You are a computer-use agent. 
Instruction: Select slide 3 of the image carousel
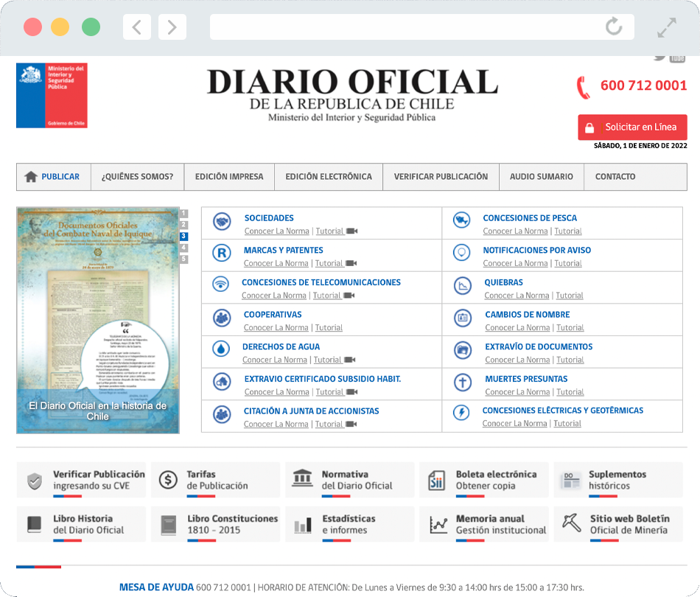[184, 236]
